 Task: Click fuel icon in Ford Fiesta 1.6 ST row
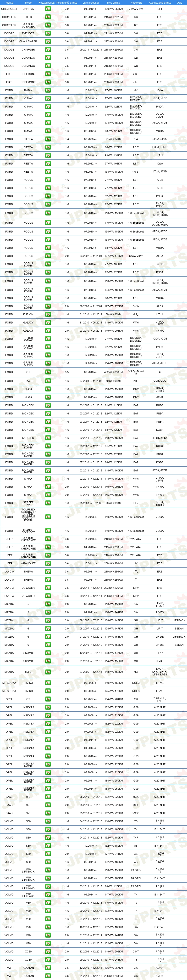coord(48,172)
